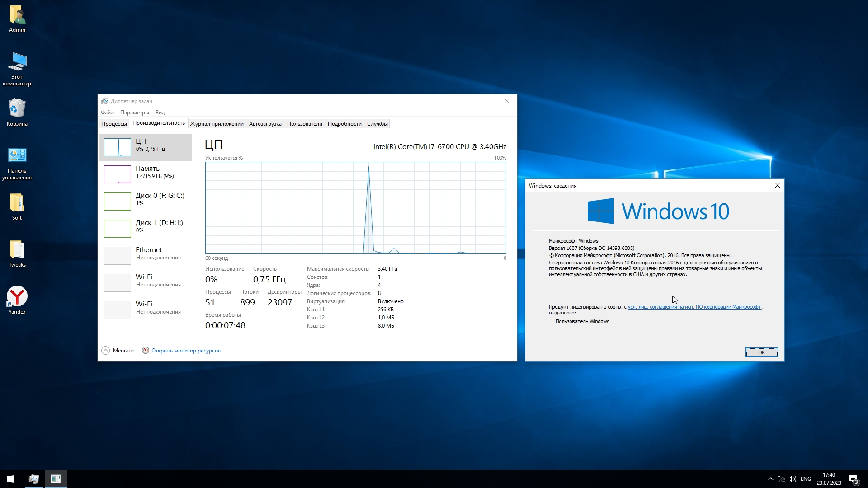The image size is (868, 488).
Task: Click OK in Windows сведения dialog
Action: coord(761,352)
